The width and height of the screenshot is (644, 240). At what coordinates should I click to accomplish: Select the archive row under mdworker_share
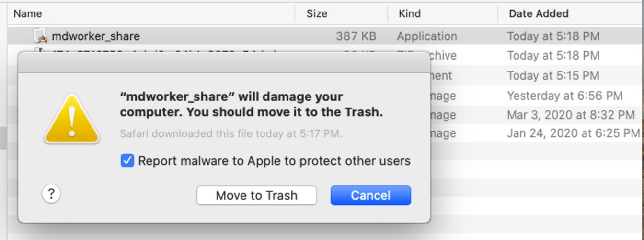pyautogui.click(x=553, y=55)
